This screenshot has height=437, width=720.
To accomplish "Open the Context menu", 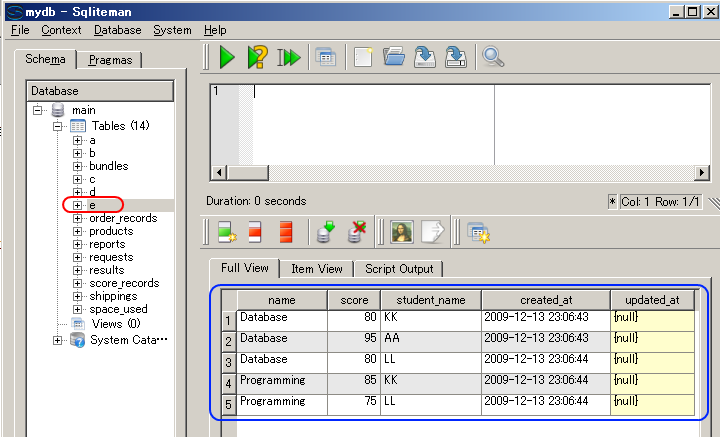I will tap(61, 30).
